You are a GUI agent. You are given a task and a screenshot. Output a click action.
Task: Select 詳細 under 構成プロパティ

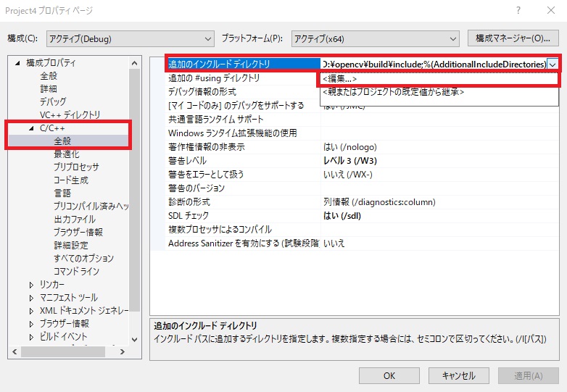49,89
